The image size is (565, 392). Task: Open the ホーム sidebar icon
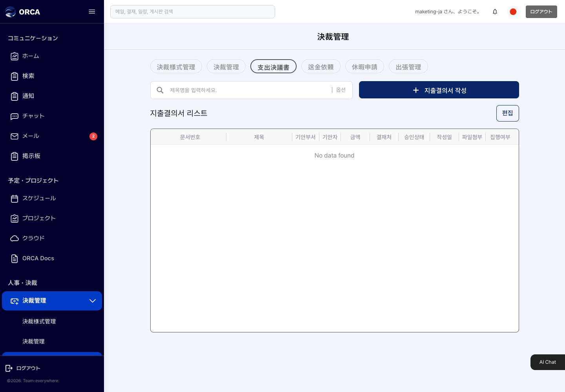[15, 56]
